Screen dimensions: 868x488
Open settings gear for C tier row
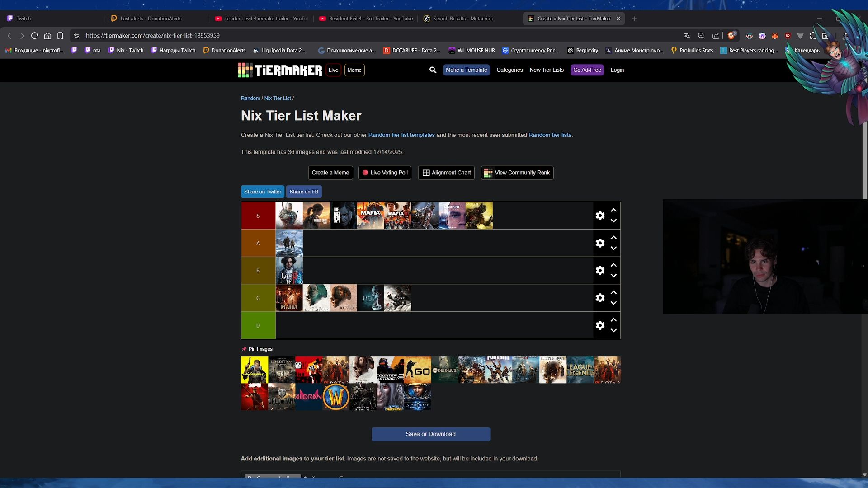pos(600,298)
